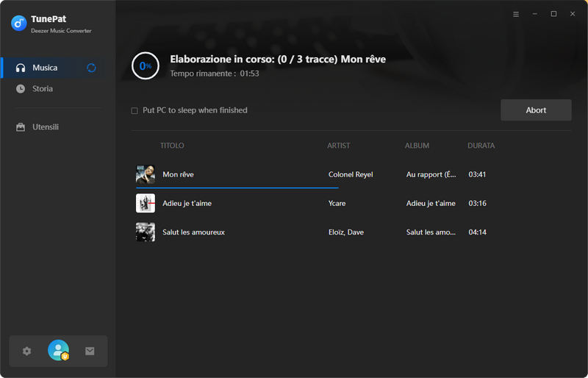The width and height of the screenshot is (588, 378).
Task: Click the album Au rapport cell
Action: (x=431, y=174)
